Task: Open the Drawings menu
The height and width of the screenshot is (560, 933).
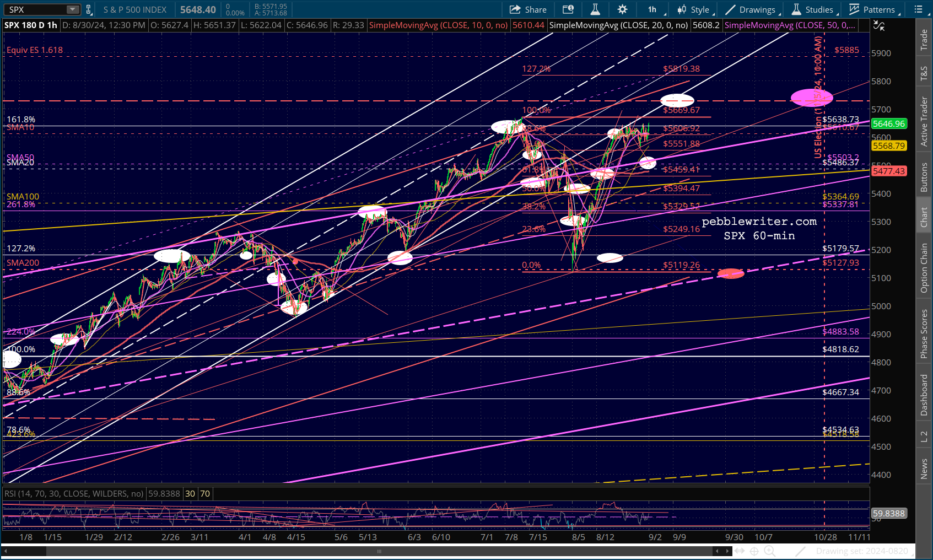Action: 752,9
